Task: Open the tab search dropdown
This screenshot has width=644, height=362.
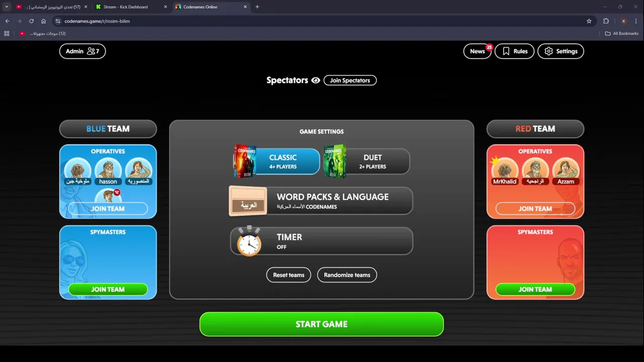Action: [7, 7]
